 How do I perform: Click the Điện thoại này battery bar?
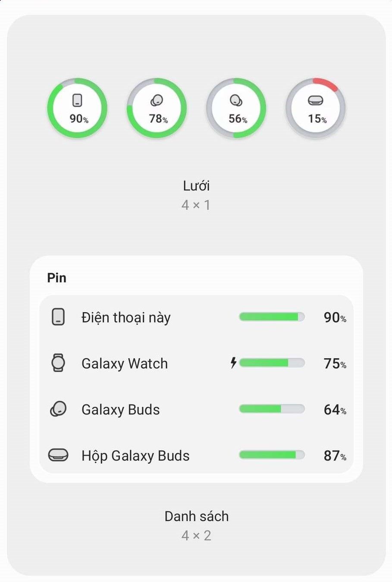coord(272,317)
